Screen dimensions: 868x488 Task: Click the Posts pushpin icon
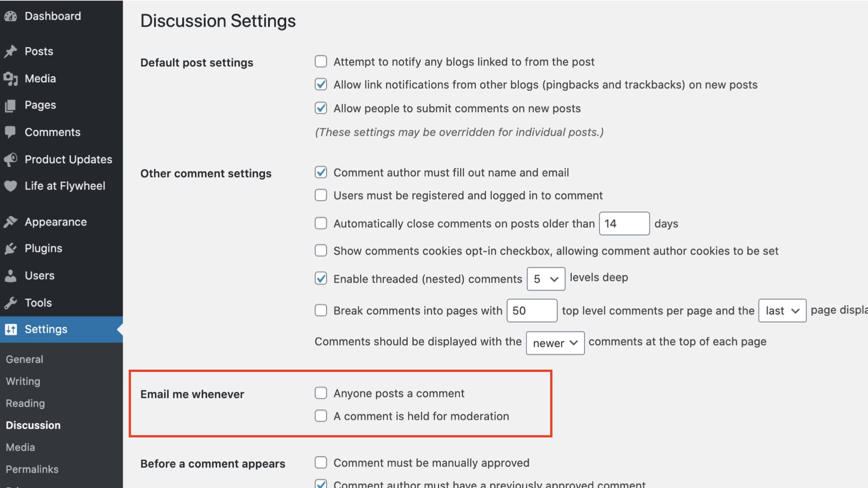point(10,52)
